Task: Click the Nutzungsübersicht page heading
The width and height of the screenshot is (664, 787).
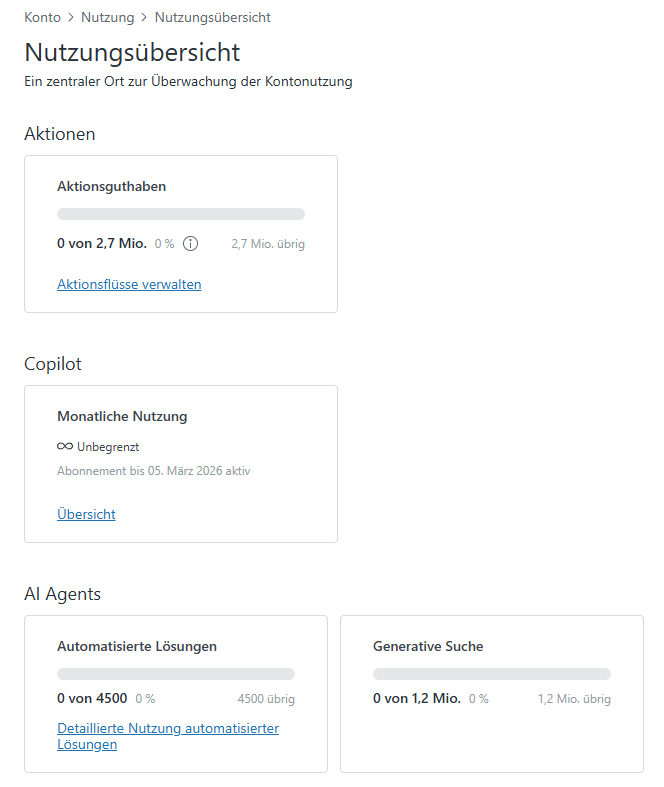Action: 132,52
